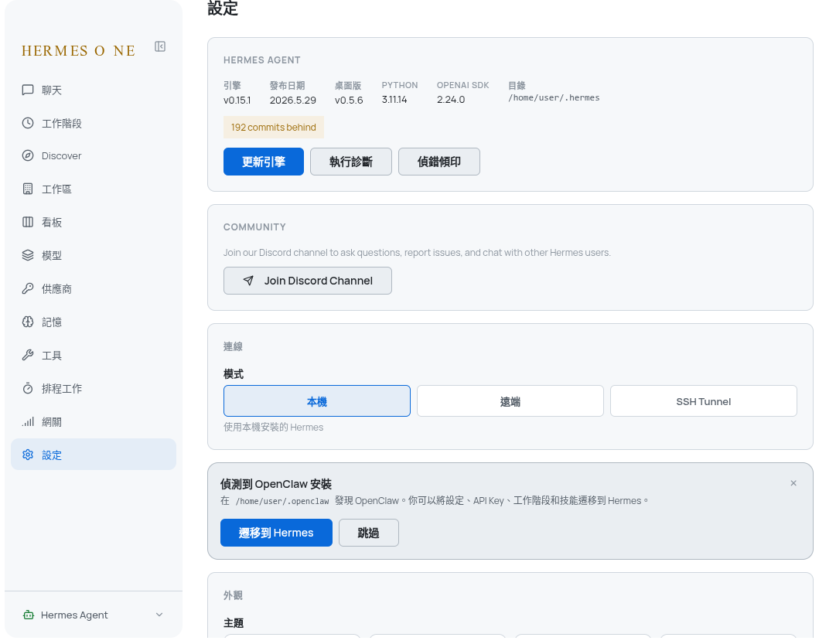Click the HERMES ONE logo
Viewport: 836px width, 644px height.
coord(78,51)
